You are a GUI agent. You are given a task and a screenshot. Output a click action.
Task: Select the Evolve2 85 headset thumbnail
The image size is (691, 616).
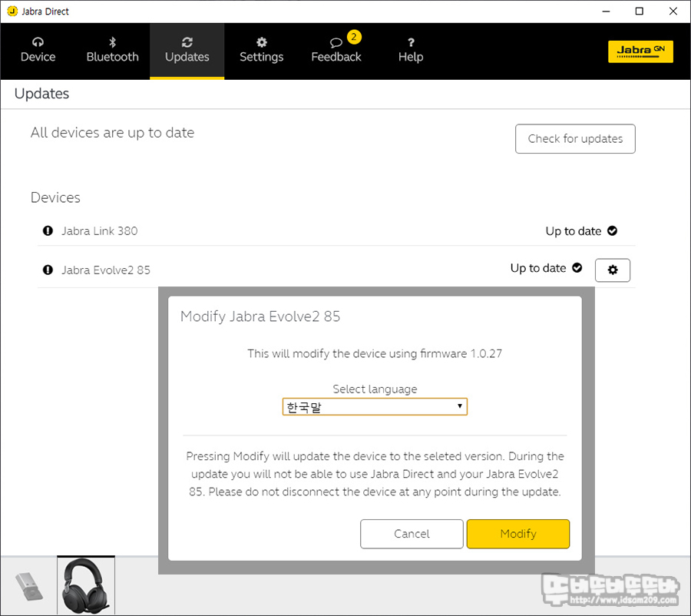coord(86,585)
